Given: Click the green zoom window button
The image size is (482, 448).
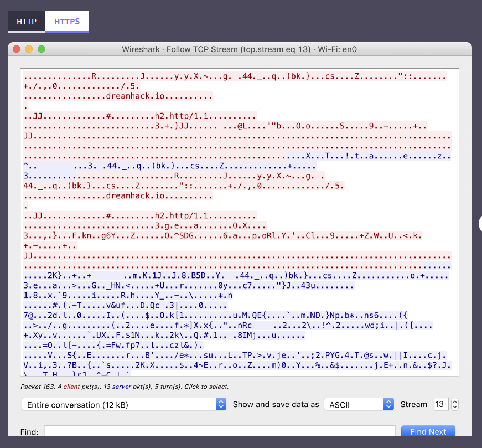Looking at the screenshot, I should tap(42, 49).
